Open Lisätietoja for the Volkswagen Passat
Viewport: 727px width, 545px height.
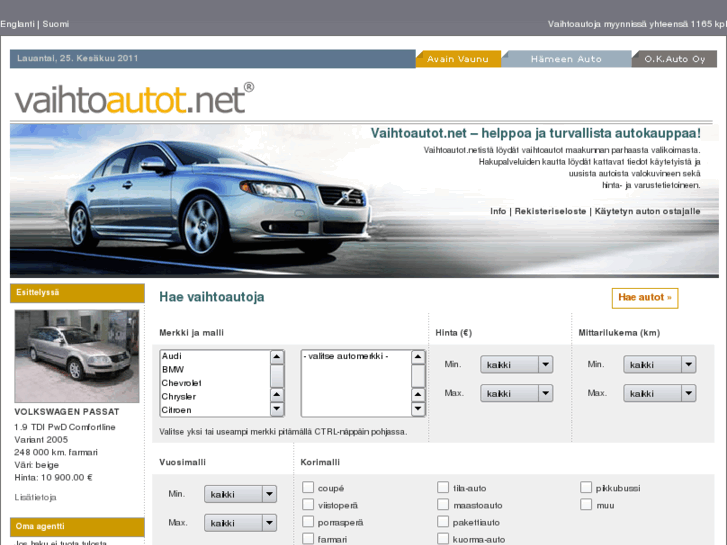point(35,497)
